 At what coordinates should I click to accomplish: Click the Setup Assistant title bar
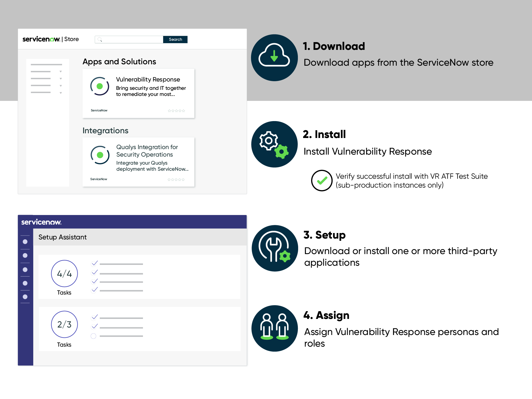[140, 237]
